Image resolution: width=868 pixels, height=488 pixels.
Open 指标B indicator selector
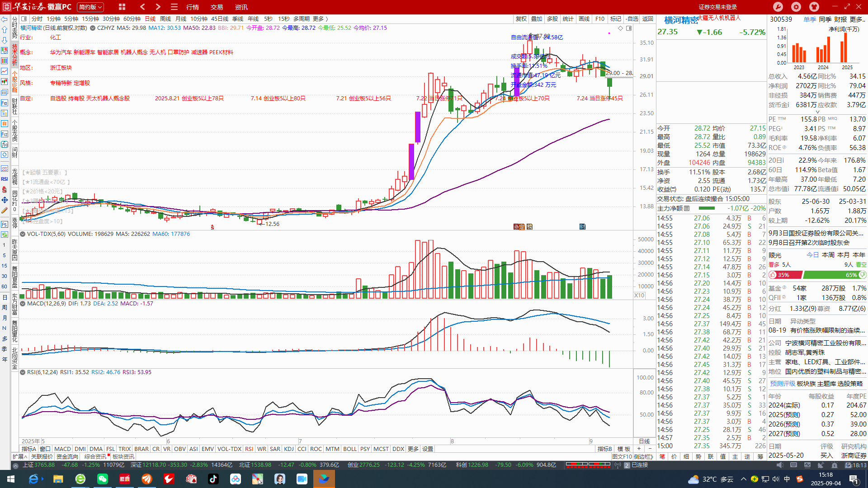click(604, 449)
